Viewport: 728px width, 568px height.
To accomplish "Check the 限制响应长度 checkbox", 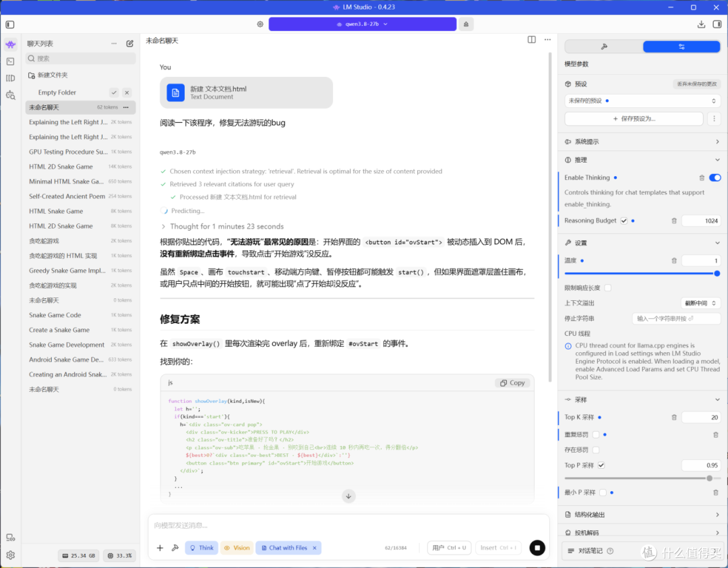I will (608, 288).
